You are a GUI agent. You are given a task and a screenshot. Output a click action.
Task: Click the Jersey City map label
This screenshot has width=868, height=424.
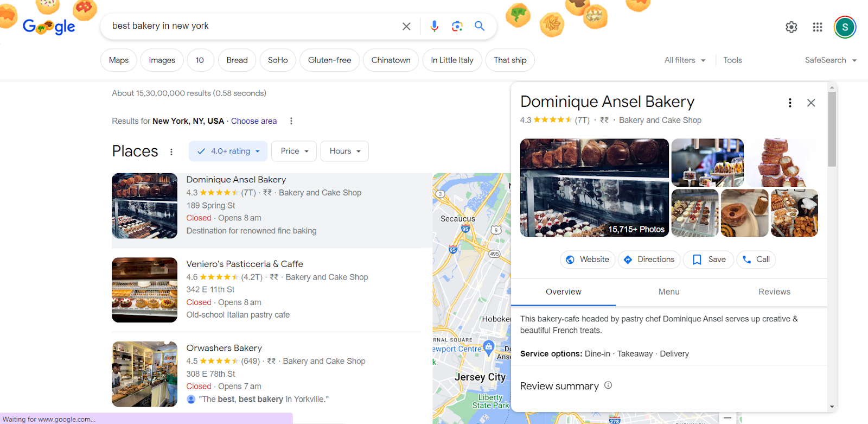[480, 377]
